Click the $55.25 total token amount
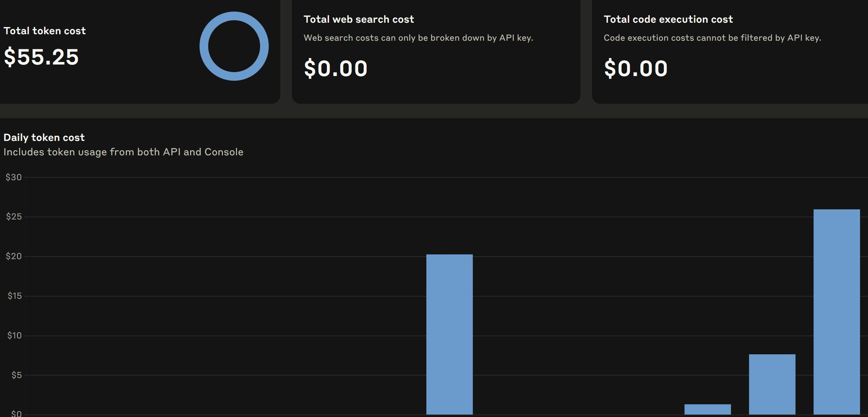The image size is (868, 417). [41, 57]
